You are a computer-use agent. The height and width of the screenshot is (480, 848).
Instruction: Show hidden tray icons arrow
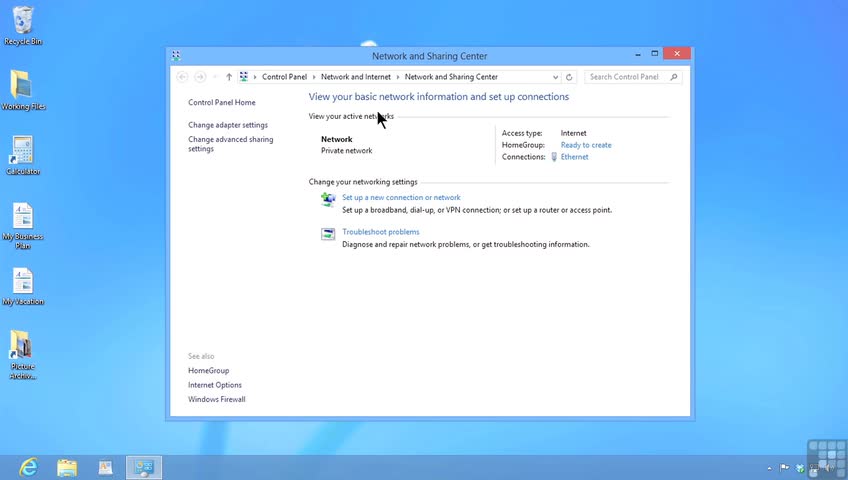pyautogui.click(x=769, y=468)
